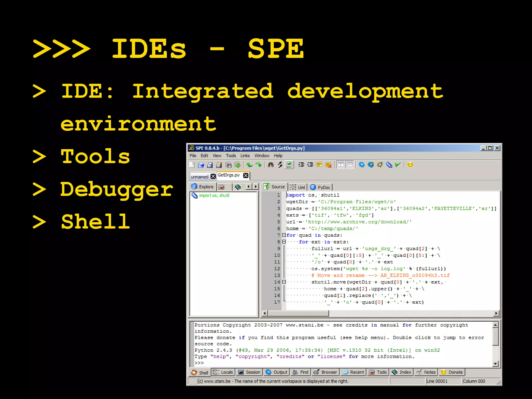Select the Source view tab

(274, 187)
